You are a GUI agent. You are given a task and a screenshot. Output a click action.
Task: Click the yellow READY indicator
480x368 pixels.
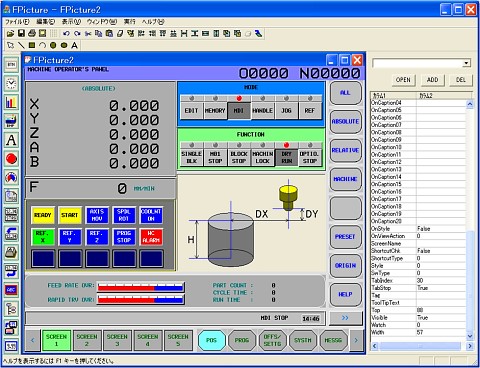[43, 215]
